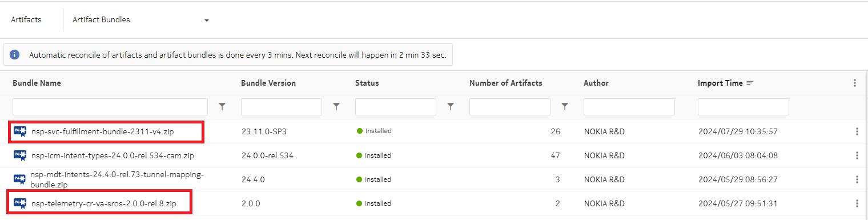This screenshot has width=868, height=220.
Task: Sort by Bundle Name column header
Action: [37, 83]
